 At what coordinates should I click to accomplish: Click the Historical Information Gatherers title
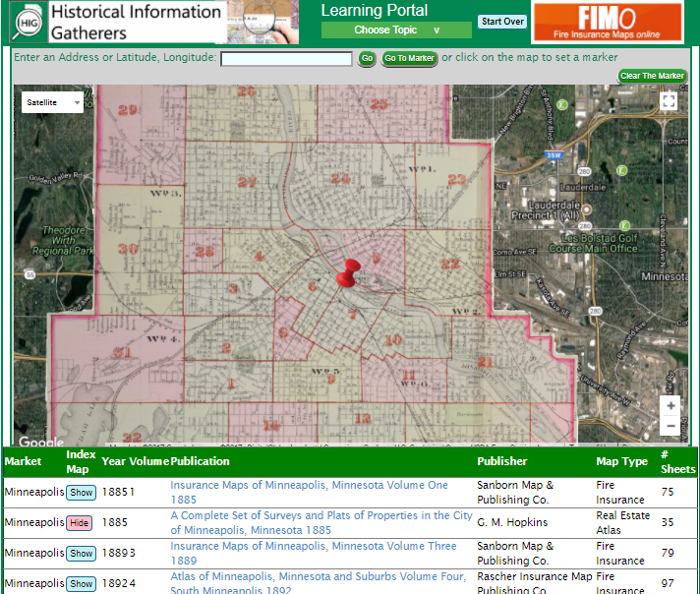(136, 23)
